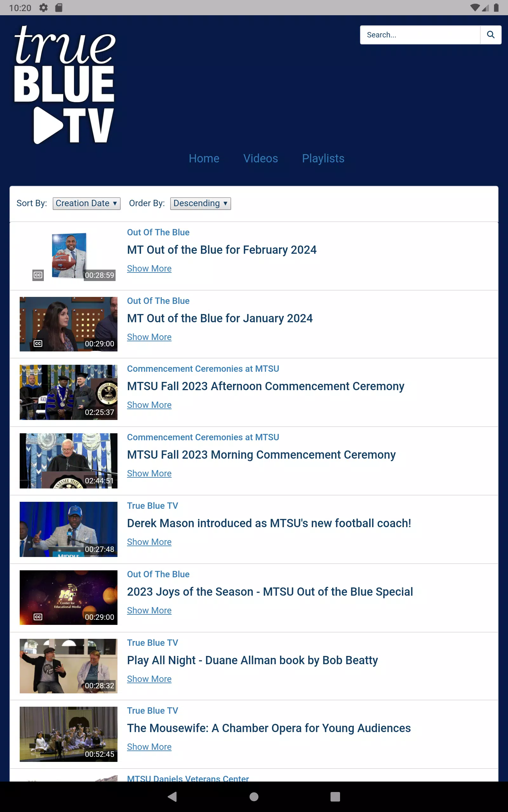
Task: Play the Afternoon Commencement video thumbnail
Action: pyautogui.click(x=69, y=392)
